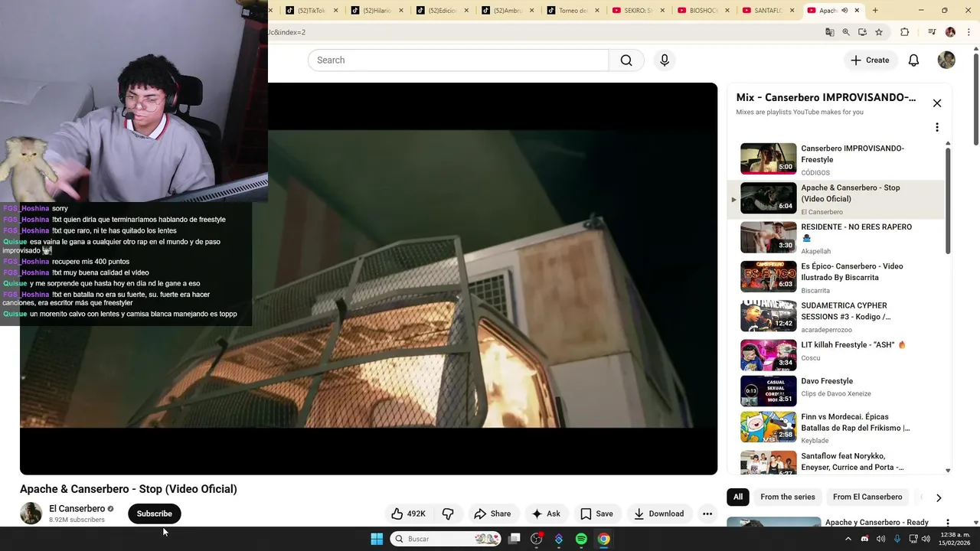Select the From El Canserbero chip

point(867,497)
